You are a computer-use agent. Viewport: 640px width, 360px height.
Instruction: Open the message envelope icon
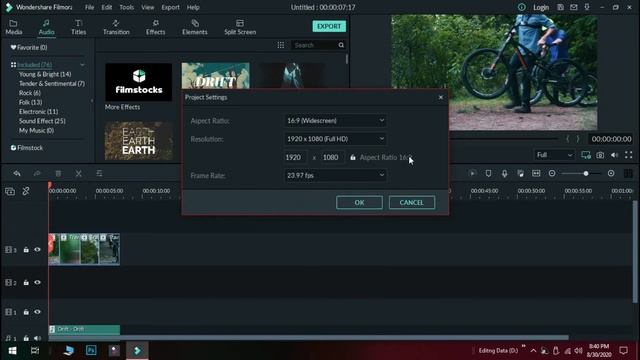pyautogui.click(x=573, y=7)
